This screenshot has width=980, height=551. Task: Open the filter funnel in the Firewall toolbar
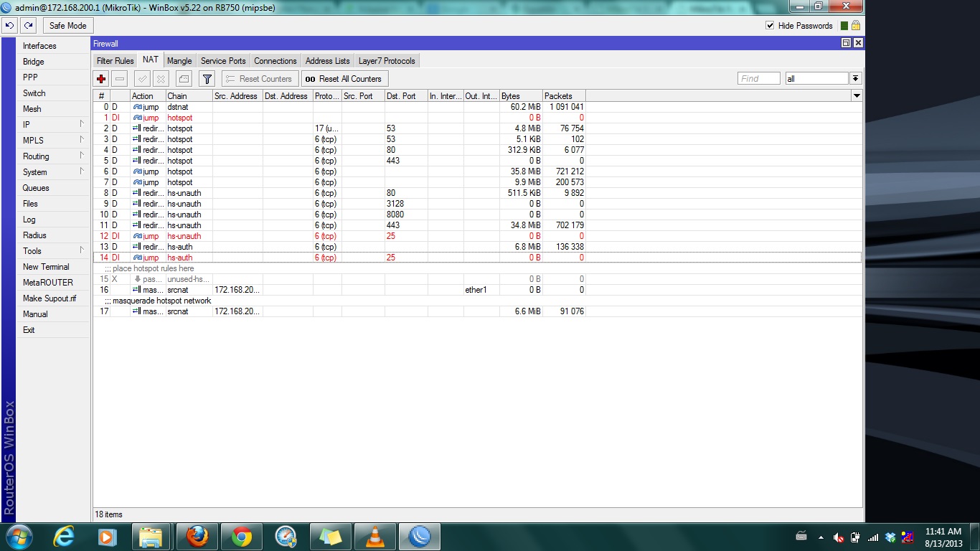click(207, 79)
